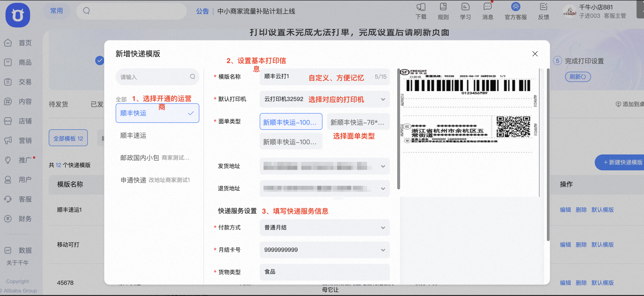Click 编辑 for 顺丰速运1 row
The image size is (644, 296).
[x=565, y=210]
